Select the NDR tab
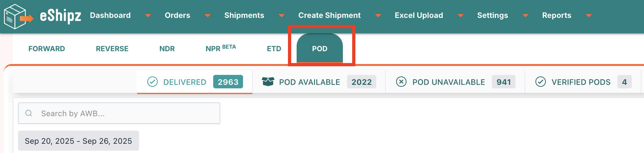 [x=167, y=49]
